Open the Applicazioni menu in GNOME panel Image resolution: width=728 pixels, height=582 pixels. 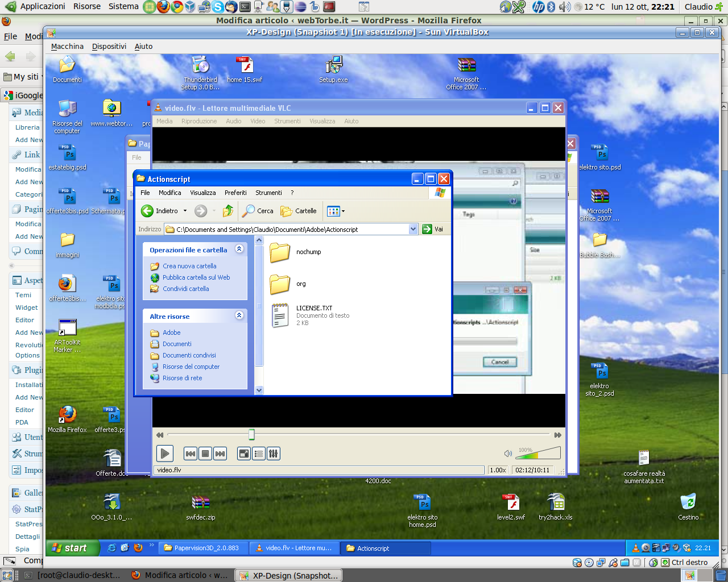tap(36, 6)
